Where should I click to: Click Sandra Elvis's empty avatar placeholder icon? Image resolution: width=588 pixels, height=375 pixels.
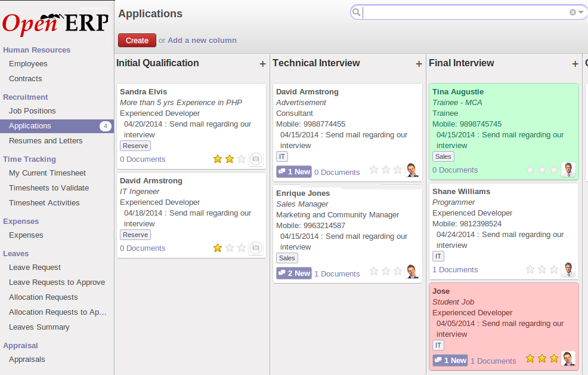pyautogui.click(x=255, y=159)
